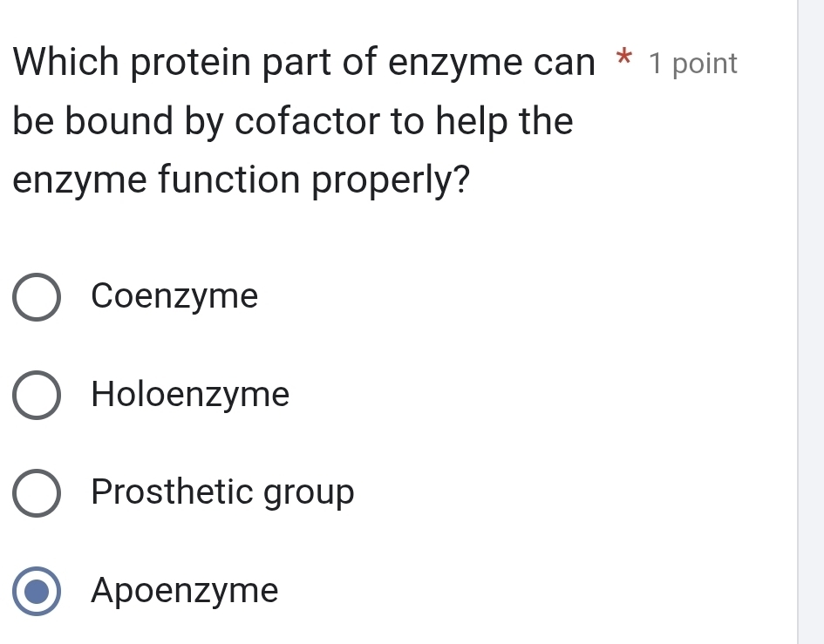Click the 1 point label
The height and width of the screenshot is (644, 824).
point(695,63)
